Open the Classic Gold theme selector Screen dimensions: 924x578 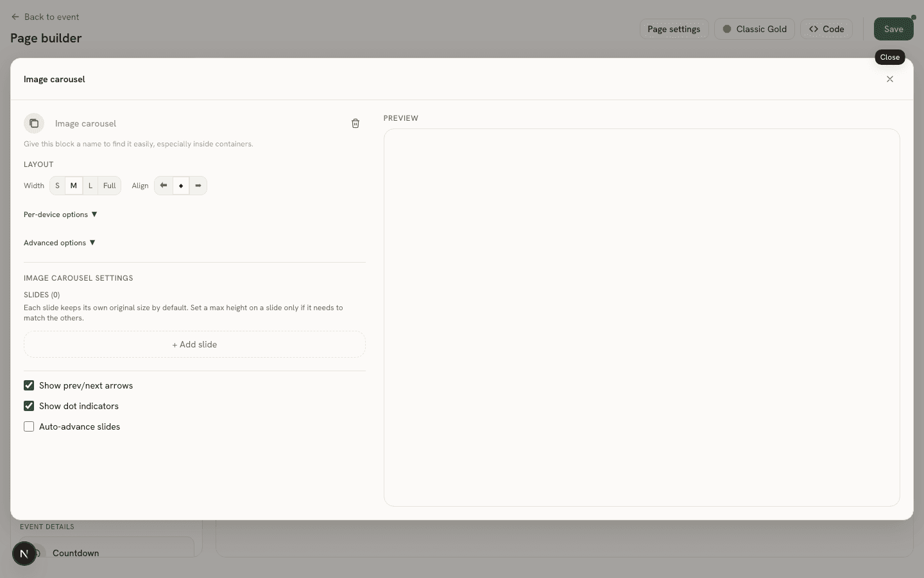[x=755, y=29]
